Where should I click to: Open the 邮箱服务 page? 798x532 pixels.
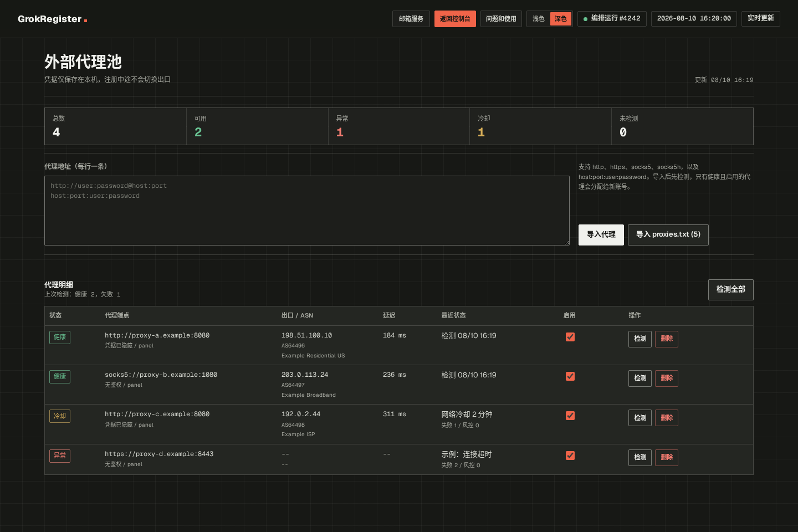pos(411,19)
